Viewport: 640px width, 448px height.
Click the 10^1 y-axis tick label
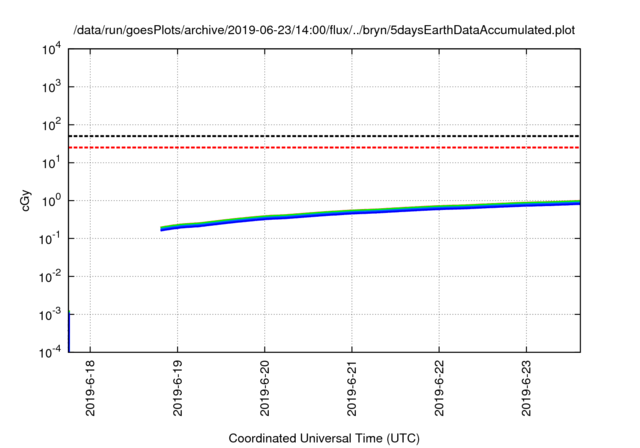click(51, 163)
